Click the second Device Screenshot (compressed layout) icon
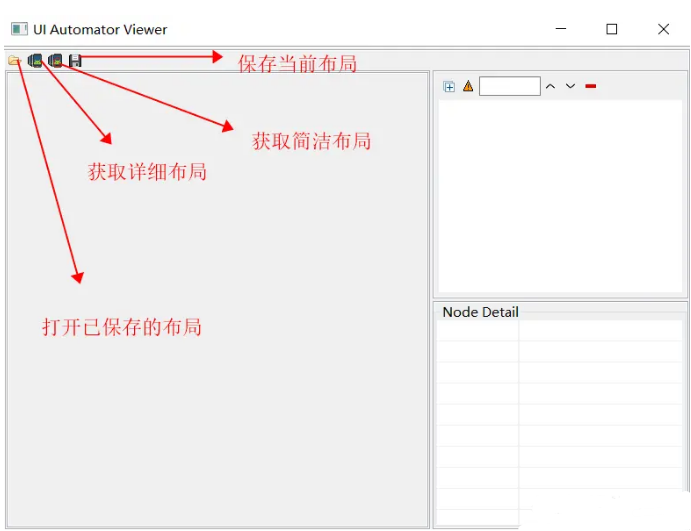This screenshot has height=531, width=691. pos(56,60)
